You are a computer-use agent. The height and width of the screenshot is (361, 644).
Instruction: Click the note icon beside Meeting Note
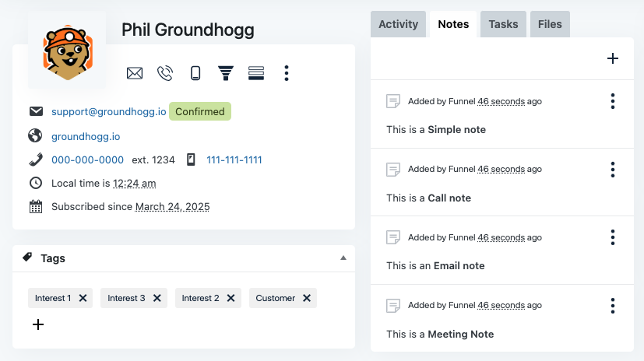(393, 306)
